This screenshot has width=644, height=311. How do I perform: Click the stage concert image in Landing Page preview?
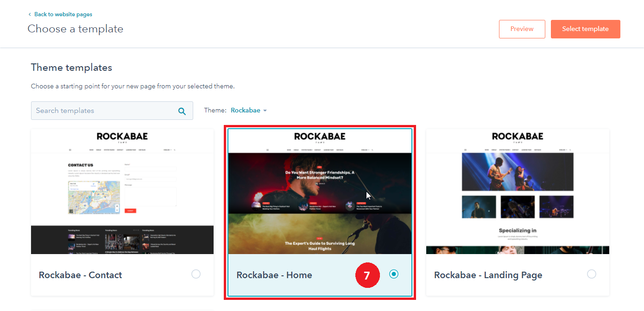pyautogui.click(x=518, y=172)
